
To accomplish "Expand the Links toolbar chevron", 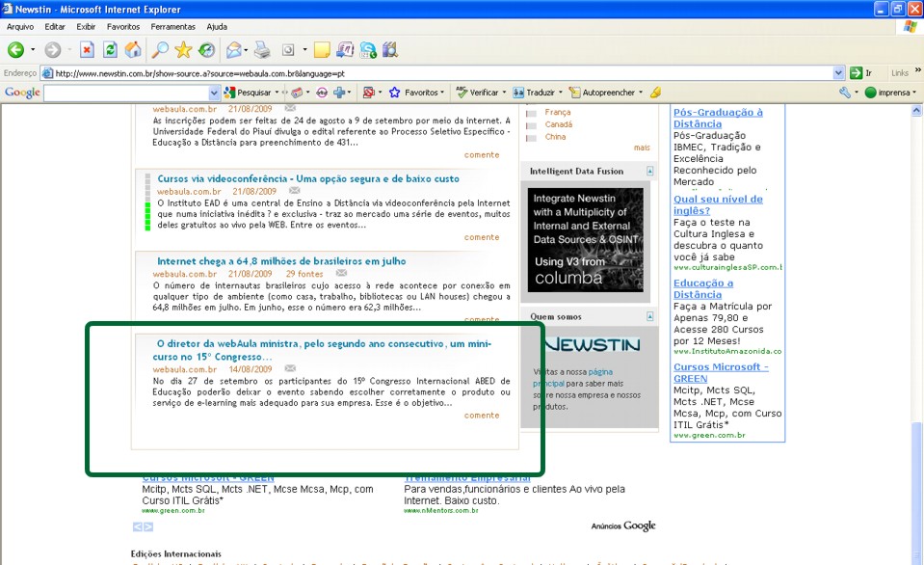I will 917,70.
